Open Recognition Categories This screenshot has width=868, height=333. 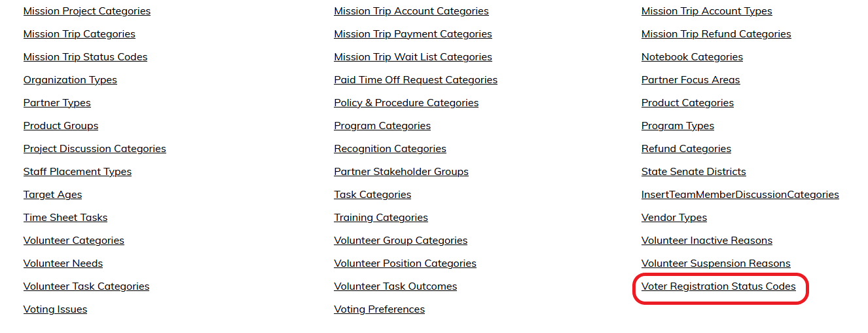pyautogui.click(x=390, y=149)
